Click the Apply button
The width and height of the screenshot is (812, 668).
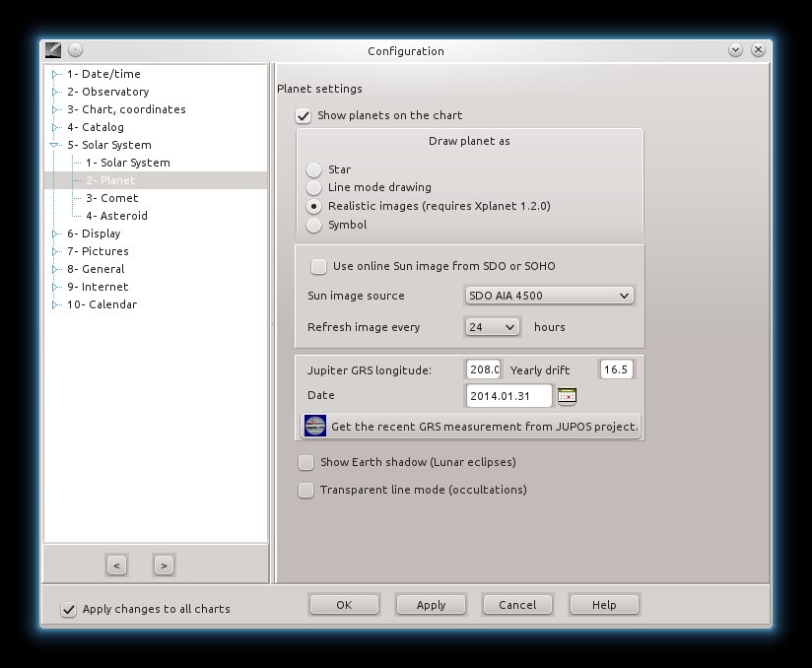431,605
